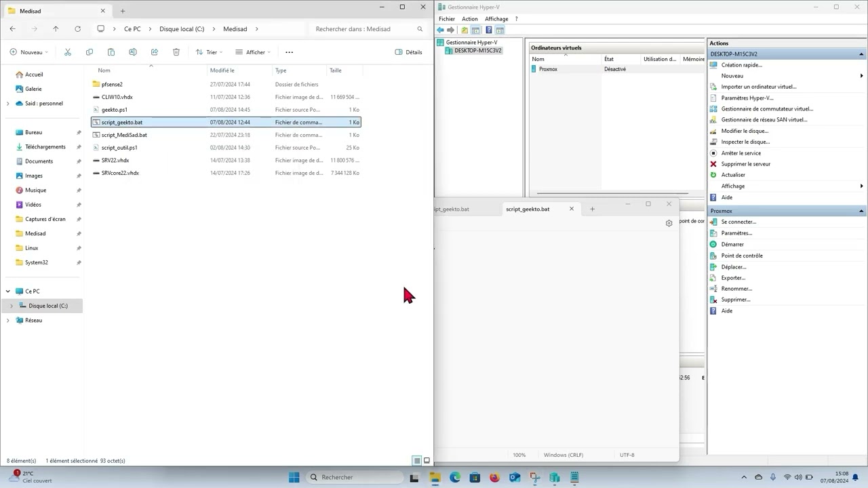Open Microsoft Store from taskbar
Screen dimensions: 868x488
pyautogui.click(x=475, y=478)
